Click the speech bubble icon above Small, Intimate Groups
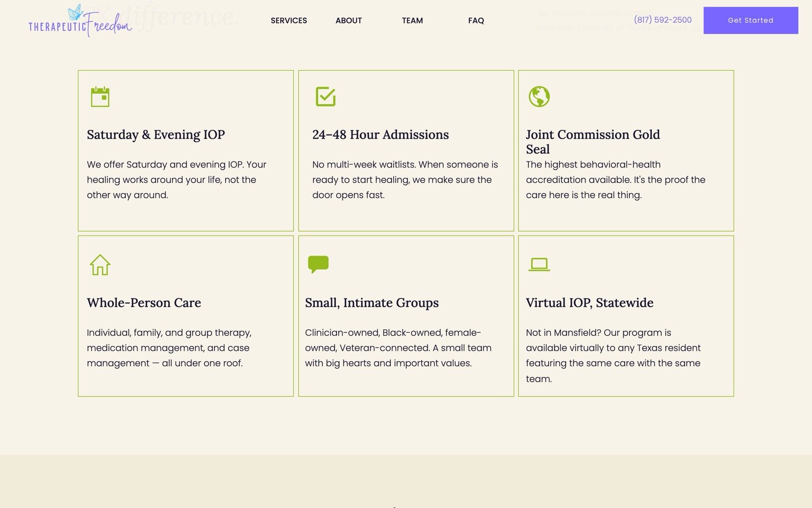 point(318,265)
